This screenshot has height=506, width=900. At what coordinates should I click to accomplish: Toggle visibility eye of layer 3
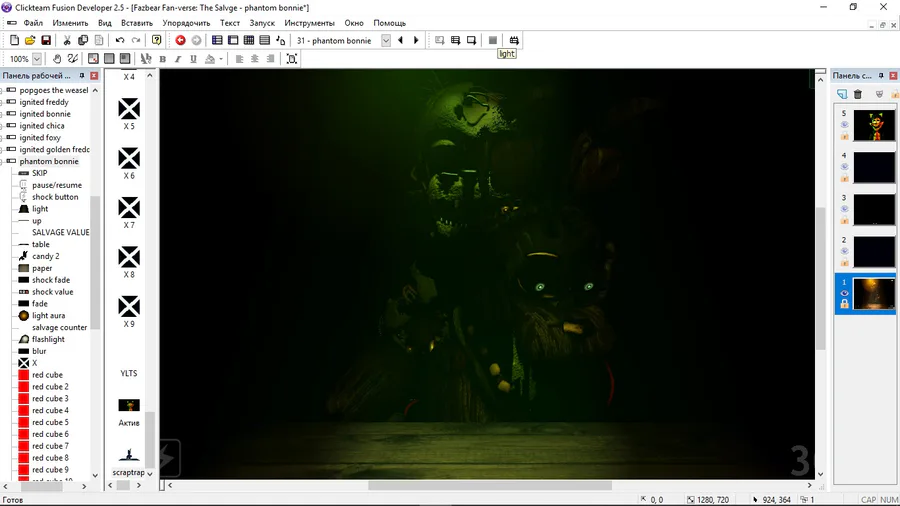[x=844, y=209]
